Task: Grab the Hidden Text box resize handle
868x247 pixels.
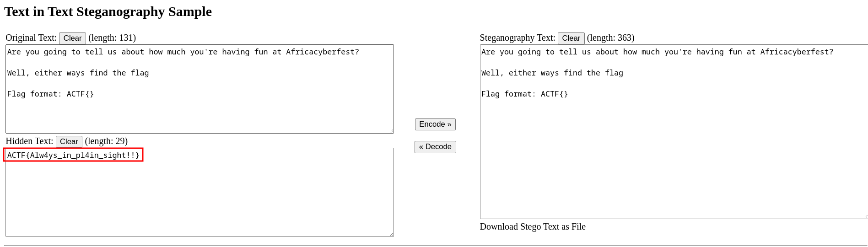Action: (391, 234)
